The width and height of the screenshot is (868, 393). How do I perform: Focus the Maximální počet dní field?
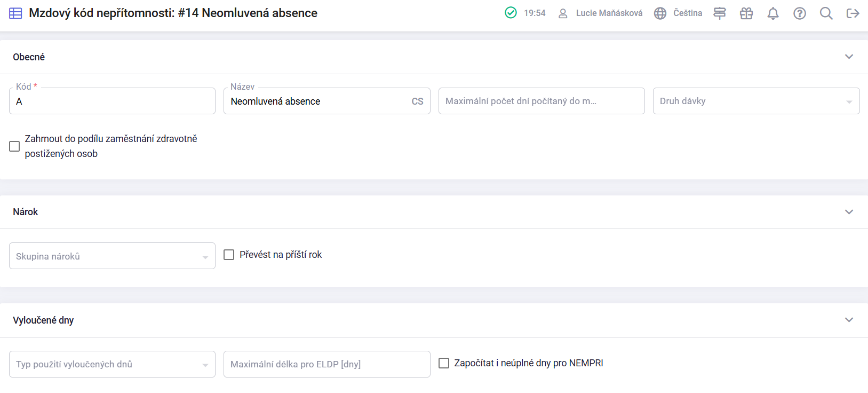[541, 101]
